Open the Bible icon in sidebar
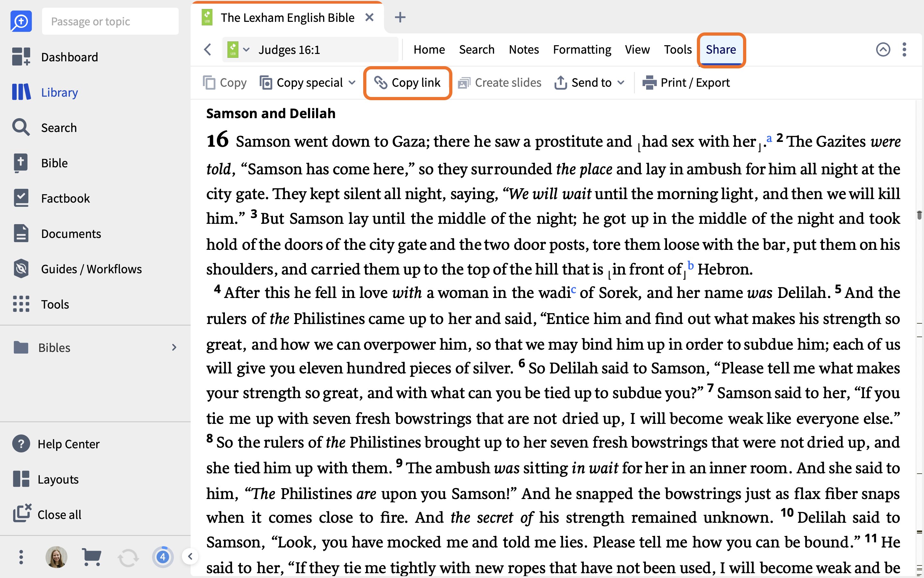The width and height of the screenshot is (924, 578). tap(21, 163)
